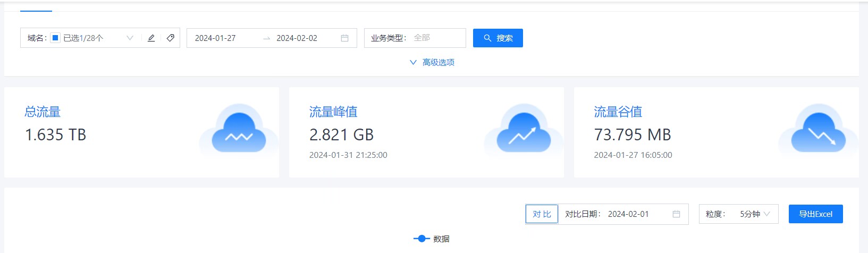Viewport: 868px width, 253px height.
Task: Open the domain selection dropdown arrow
Action: [130, 38]
